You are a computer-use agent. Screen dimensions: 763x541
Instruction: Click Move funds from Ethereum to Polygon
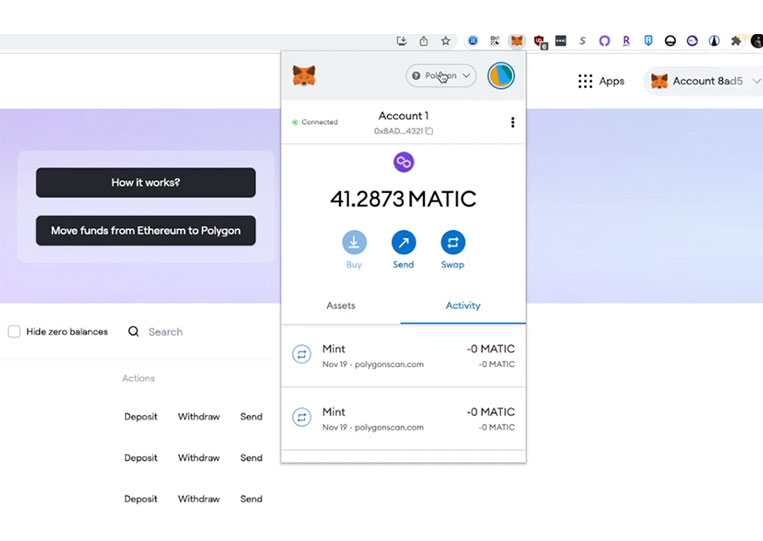[x=145, y=231]
